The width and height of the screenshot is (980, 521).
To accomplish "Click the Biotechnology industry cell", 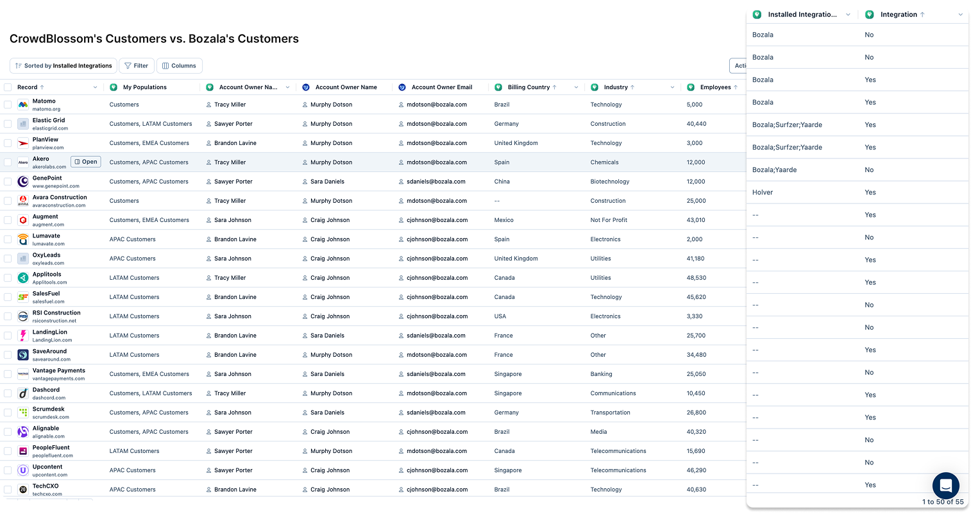I will [610, 182].
